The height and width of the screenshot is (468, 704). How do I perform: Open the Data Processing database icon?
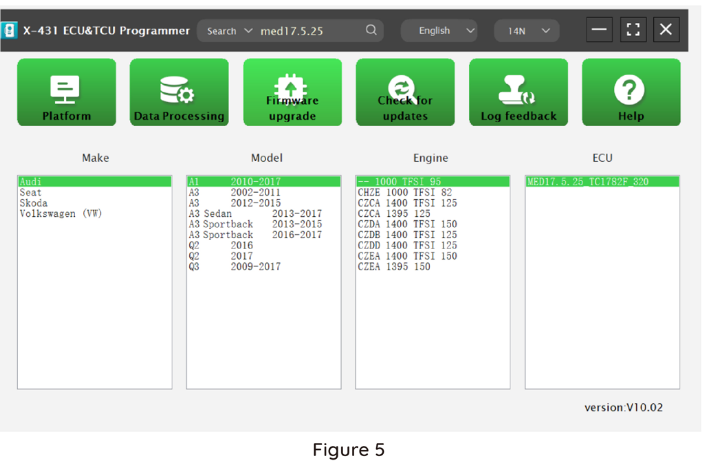179,92
